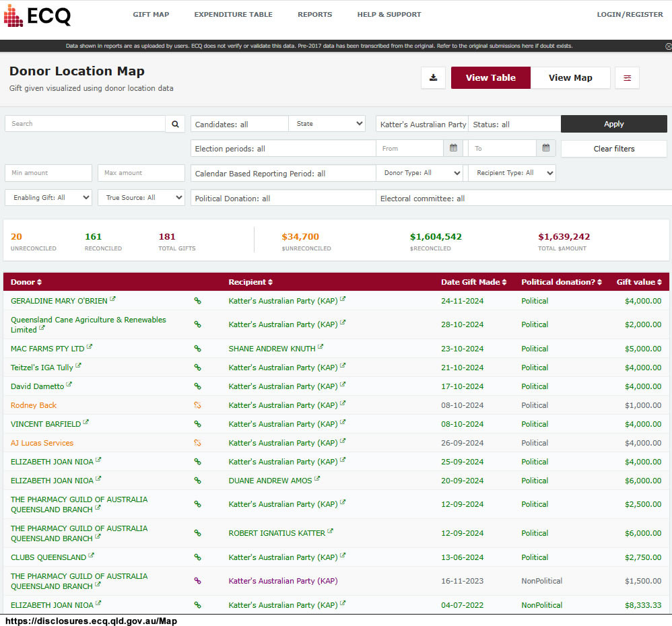
Task: Click the search magnifier icon
Action: 175,124
